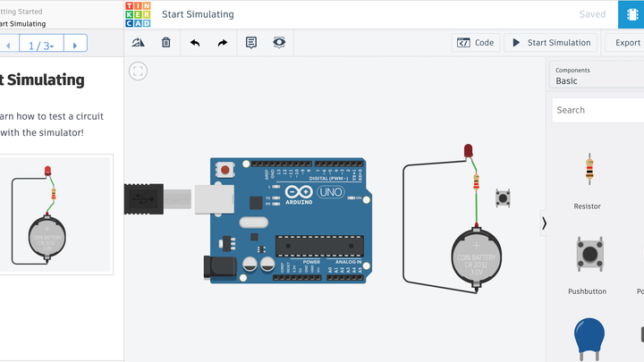Select the pushbutton placed on canvas

pyautogui.click(x=503, y=198)
